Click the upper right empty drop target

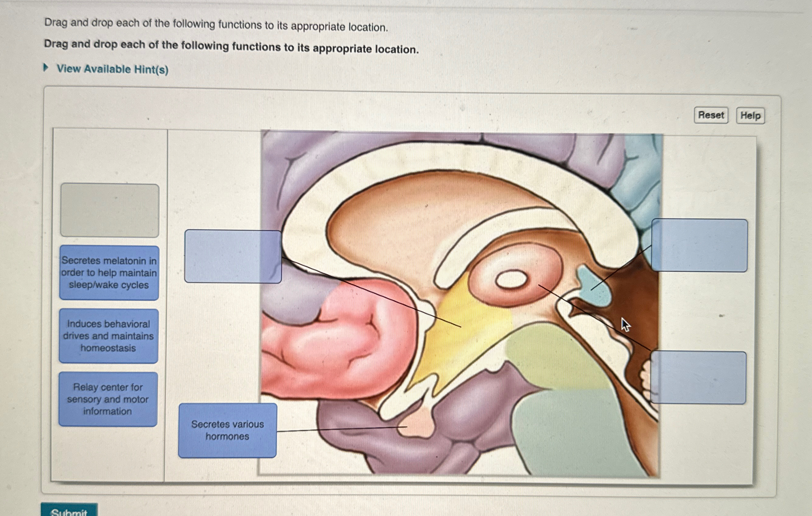[699, 245]
